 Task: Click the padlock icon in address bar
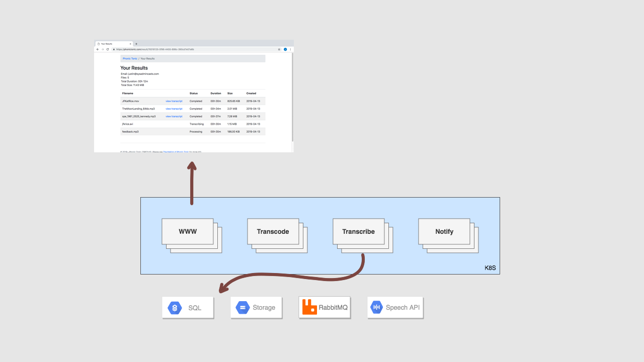[x=114, y=49]
